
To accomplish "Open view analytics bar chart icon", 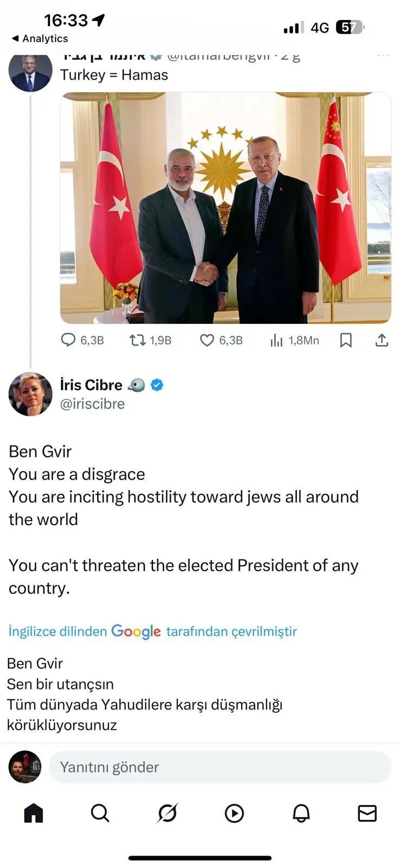I will pos(276,340).
